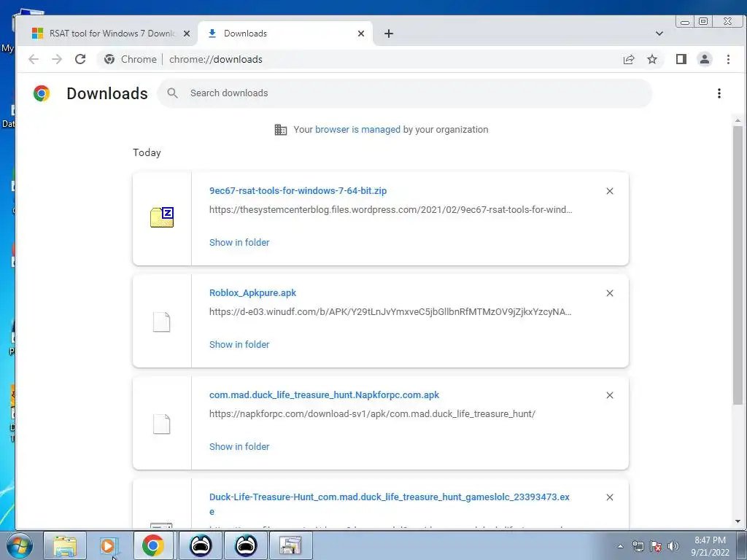Viewport: 747px width, 560px height.
Task: Click the scrollbar up arrow
Action: coord(738,121)
